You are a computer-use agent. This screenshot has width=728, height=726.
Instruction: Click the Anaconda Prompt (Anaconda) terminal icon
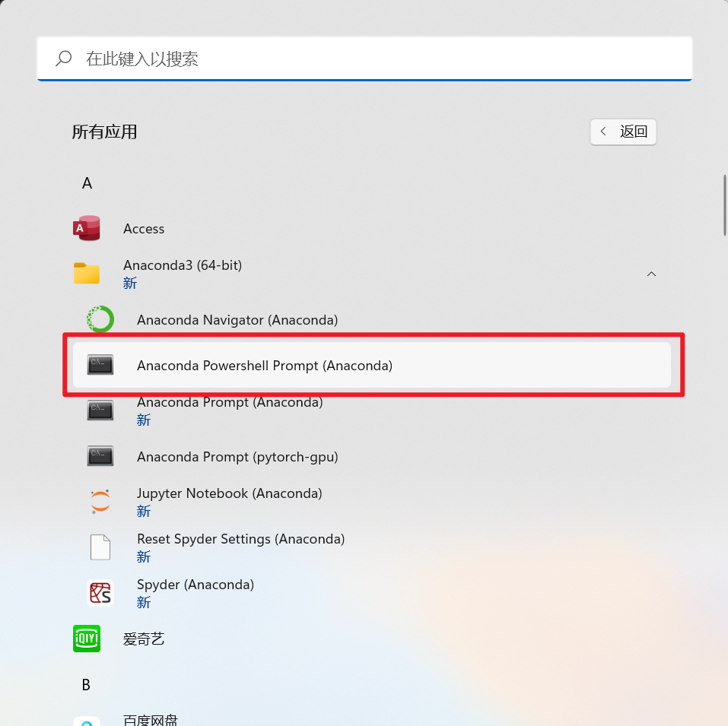tap(100, 410)
